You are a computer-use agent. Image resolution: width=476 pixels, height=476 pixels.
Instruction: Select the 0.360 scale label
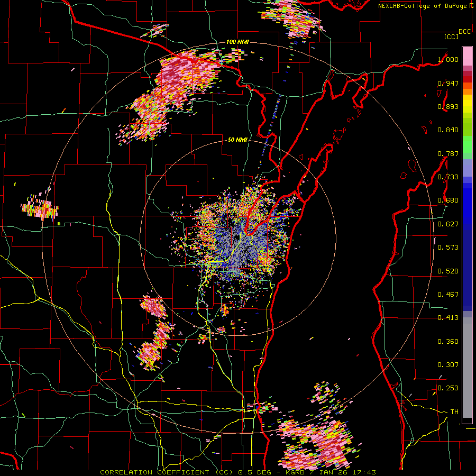[448, 342]
